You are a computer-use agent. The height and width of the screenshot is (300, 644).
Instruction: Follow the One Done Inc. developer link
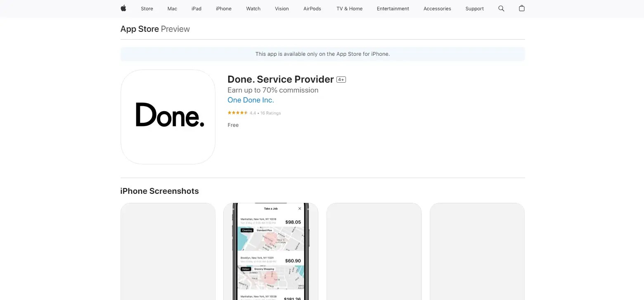point(251,100)
